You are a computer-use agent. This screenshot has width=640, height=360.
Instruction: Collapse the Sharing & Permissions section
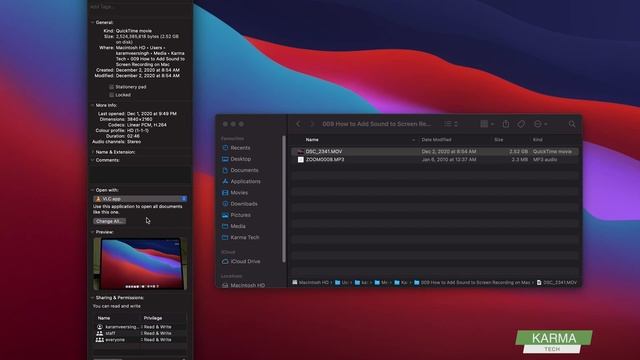(x=92, y=298)
